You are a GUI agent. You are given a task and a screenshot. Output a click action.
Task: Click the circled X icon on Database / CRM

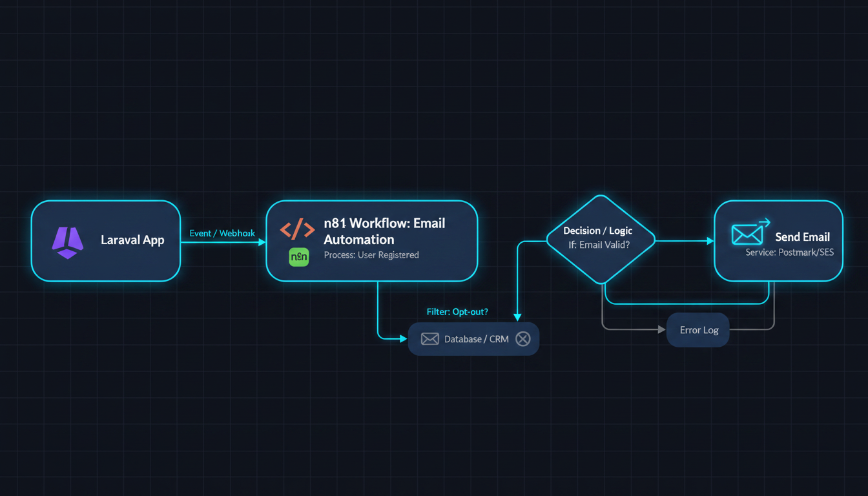click(522, 339)
